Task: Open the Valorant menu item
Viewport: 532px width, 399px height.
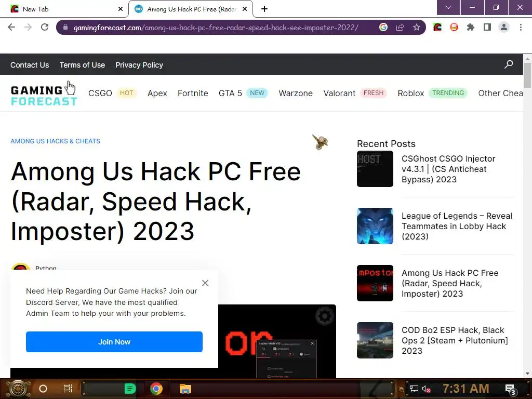Action: (x=339, y=93)
